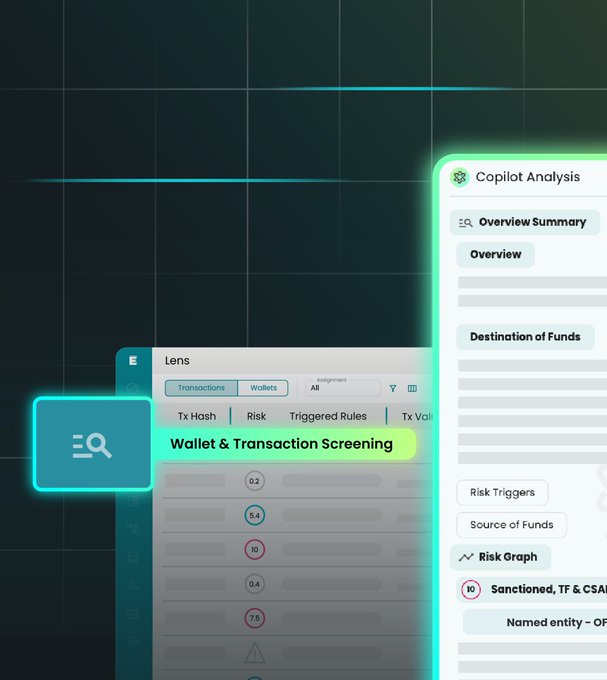Viewport: 607px width, 680px height.
Task: Select the Overview chip
Action: [496, 255]
